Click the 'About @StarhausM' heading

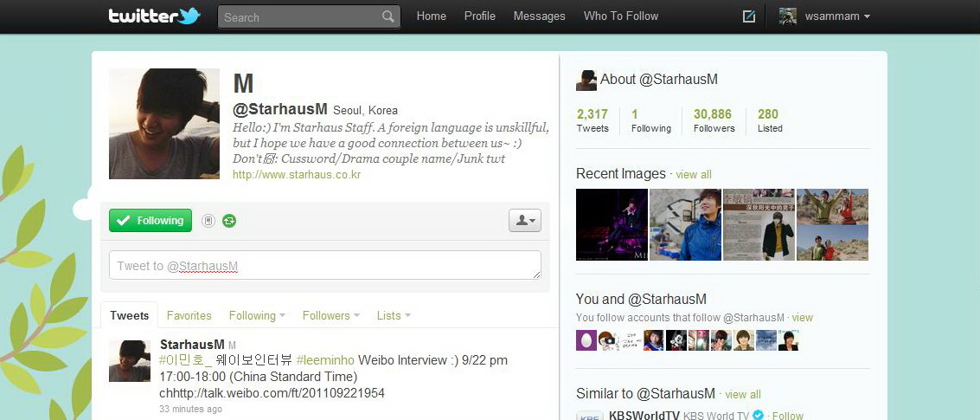(659, 80)
